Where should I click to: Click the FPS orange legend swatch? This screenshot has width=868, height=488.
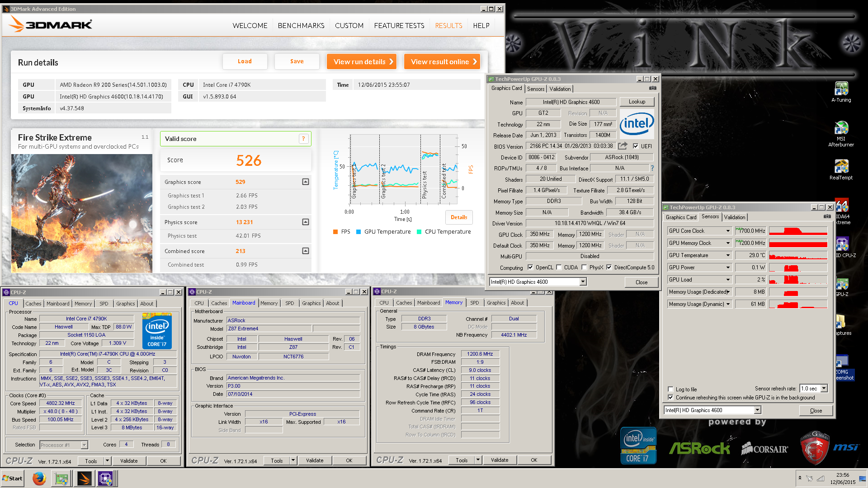[335, 232]
